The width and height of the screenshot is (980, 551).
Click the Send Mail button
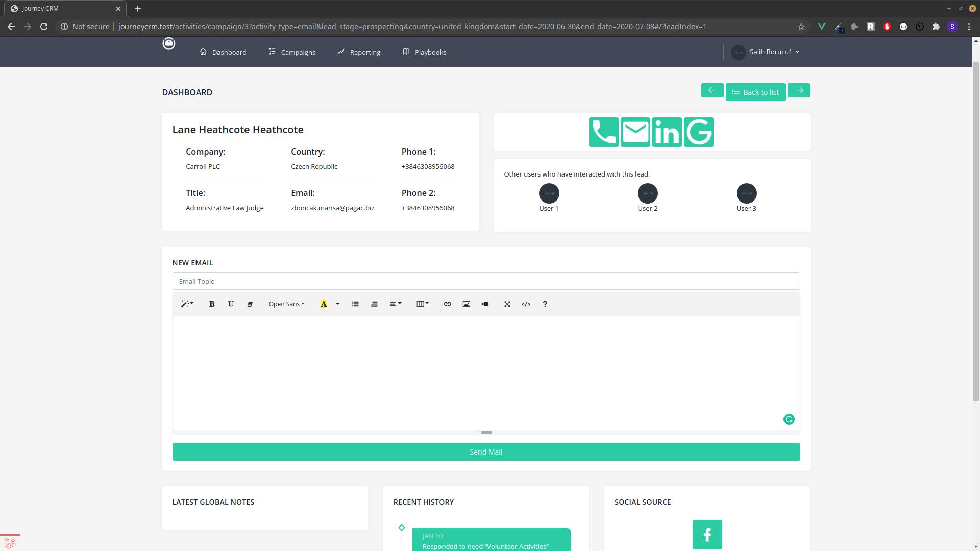tap(486, 452)
